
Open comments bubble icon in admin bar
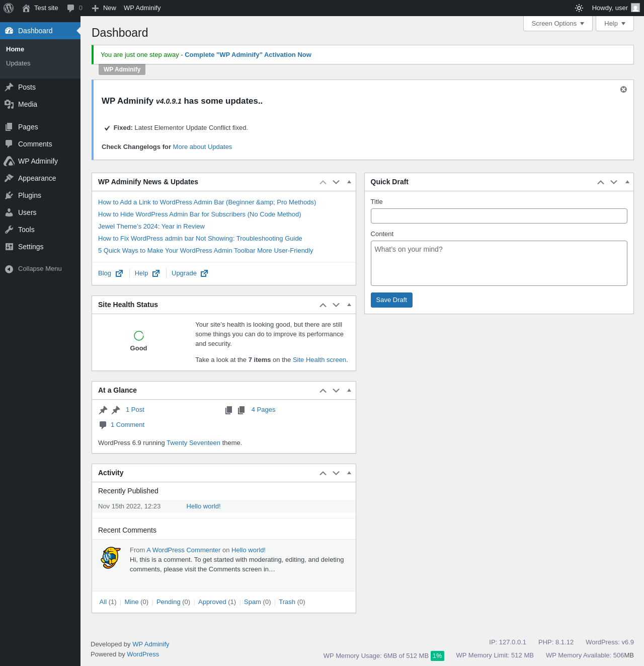(71, 8)
